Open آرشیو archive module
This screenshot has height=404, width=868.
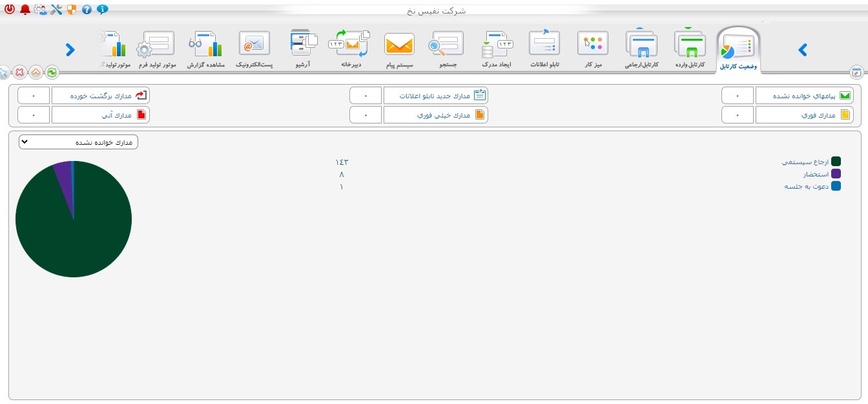coord(303,49)
